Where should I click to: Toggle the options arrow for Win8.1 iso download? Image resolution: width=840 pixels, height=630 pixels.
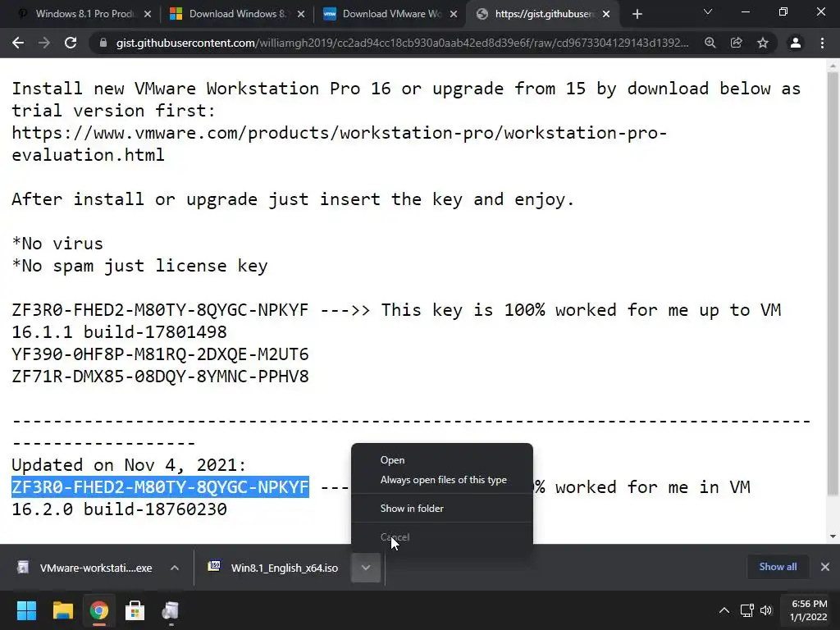pos(366,568)
